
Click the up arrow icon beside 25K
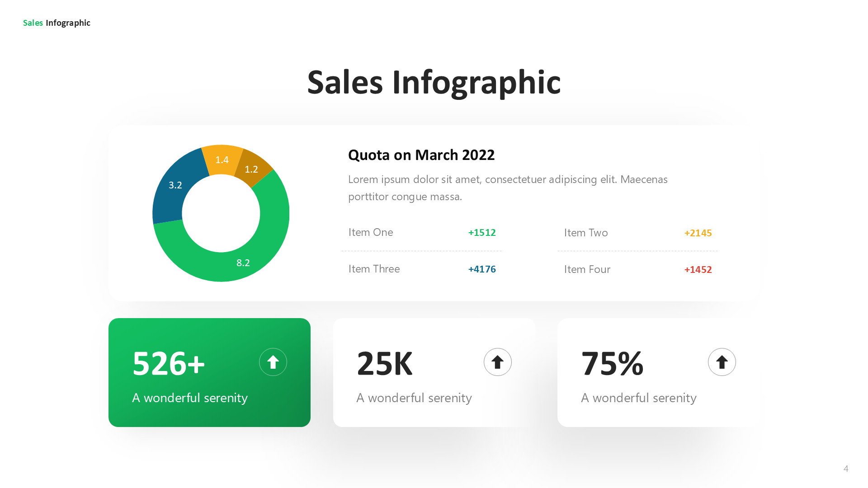(x=497, y=362)
